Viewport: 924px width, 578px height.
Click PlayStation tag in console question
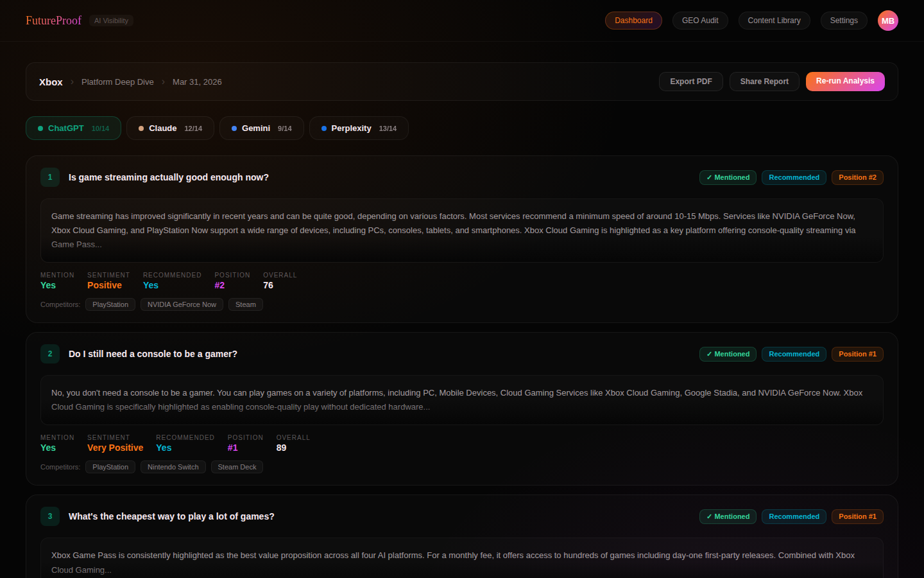pos(110,467)
